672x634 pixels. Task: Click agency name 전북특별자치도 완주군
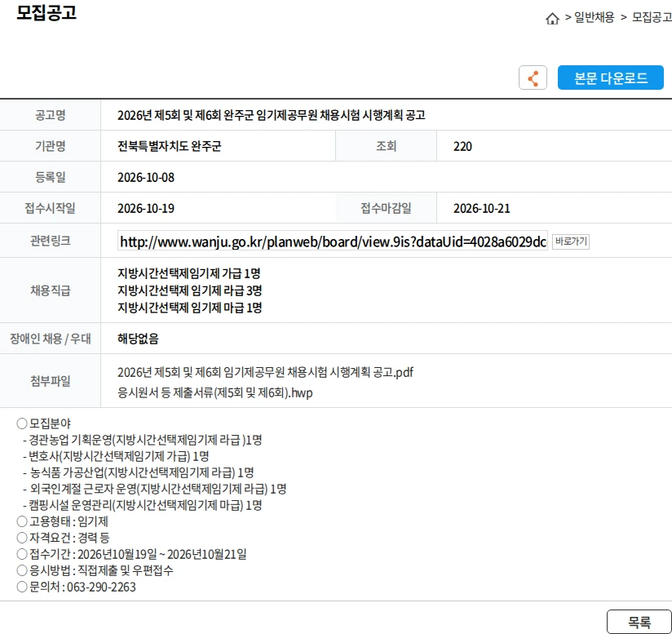point(170,146)
